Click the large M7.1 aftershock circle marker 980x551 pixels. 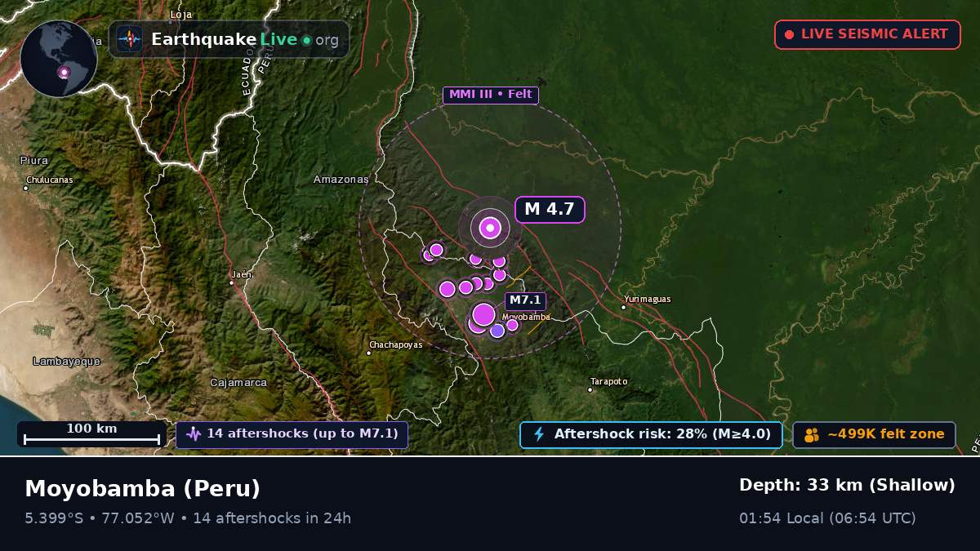pyautogui.click(x=484, y=314)
